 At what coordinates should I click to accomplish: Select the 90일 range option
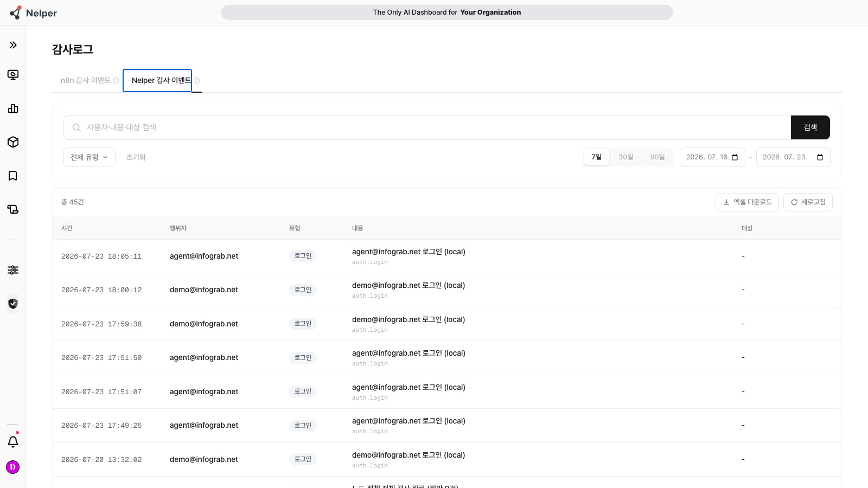coord(658,157)
